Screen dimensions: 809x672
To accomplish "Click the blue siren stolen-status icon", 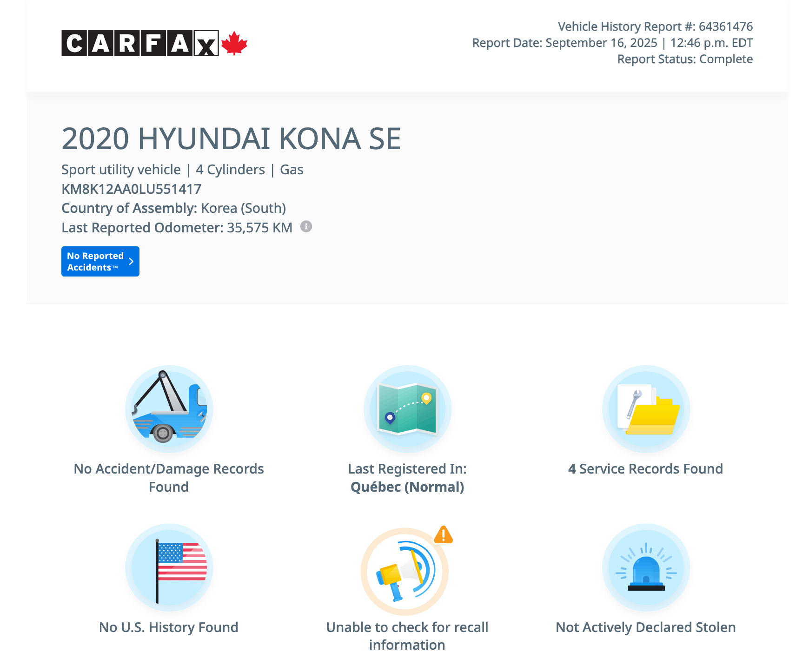I will pos(646,568).
